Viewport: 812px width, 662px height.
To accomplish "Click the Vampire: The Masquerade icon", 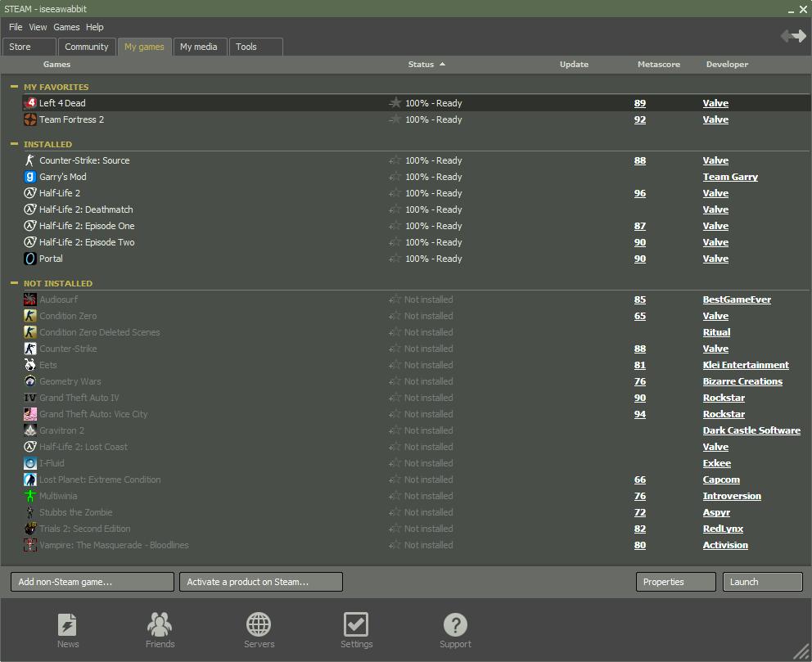I will click(x=30, y=545).
